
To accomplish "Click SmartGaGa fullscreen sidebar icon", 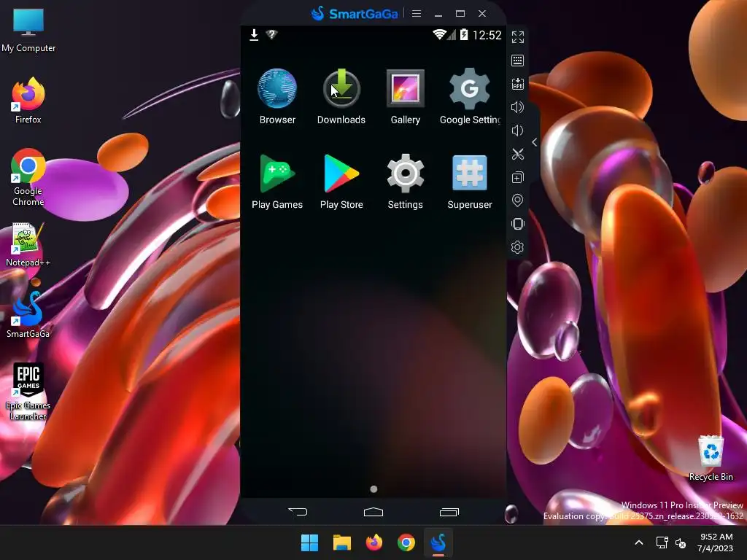I will click(518, 37).
